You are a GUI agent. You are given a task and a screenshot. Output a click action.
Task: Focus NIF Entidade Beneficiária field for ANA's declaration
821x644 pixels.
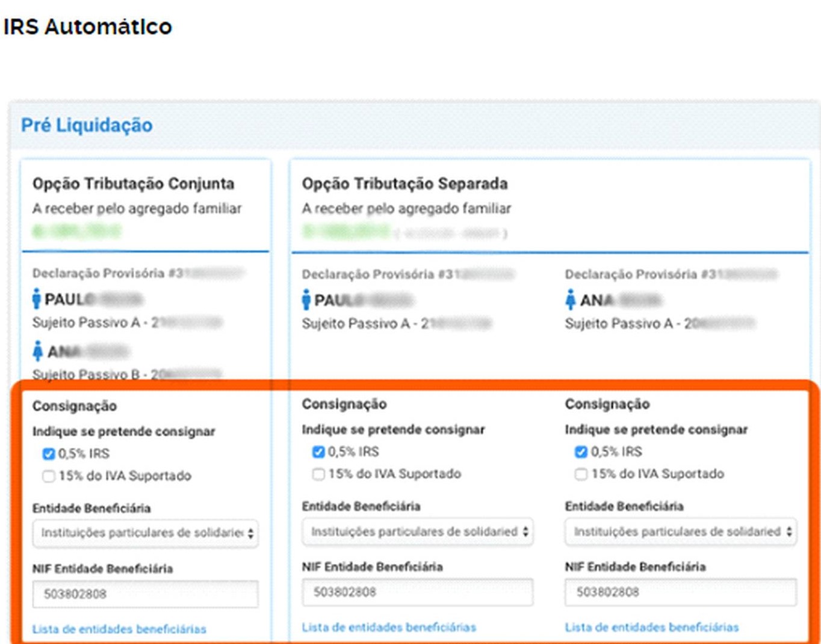680,592
